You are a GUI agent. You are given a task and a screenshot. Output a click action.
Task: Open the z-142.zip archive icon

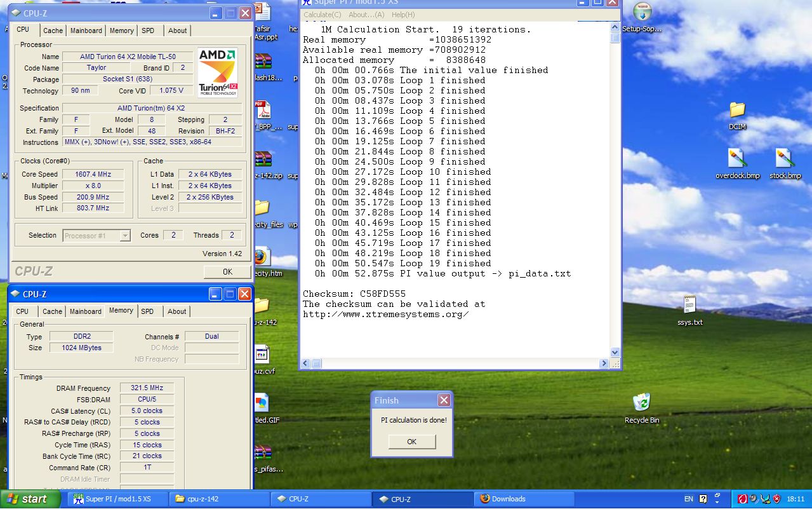pyautogui.click(x=262, y=159)
